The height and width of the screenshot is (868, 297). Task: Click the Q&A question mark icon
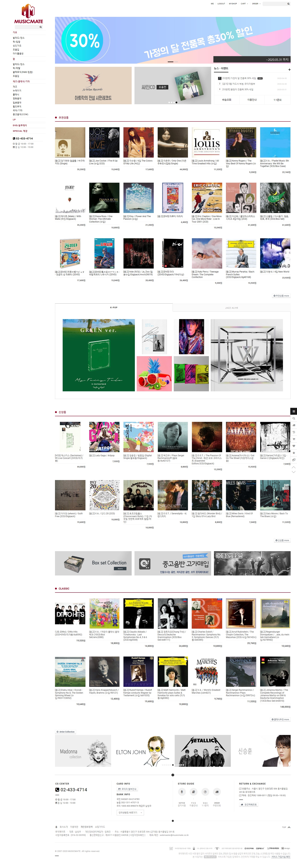[x=205, y=791]
